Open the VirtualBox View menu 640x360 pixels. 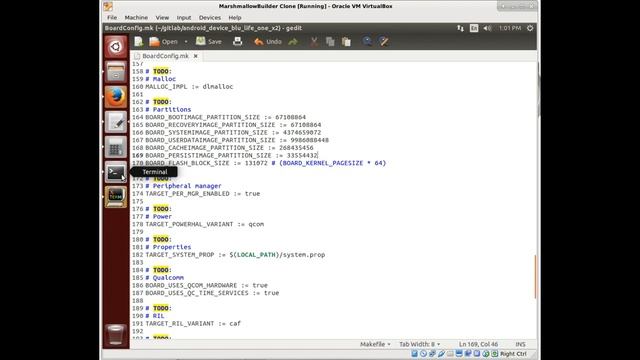click(x=162, y=18)
